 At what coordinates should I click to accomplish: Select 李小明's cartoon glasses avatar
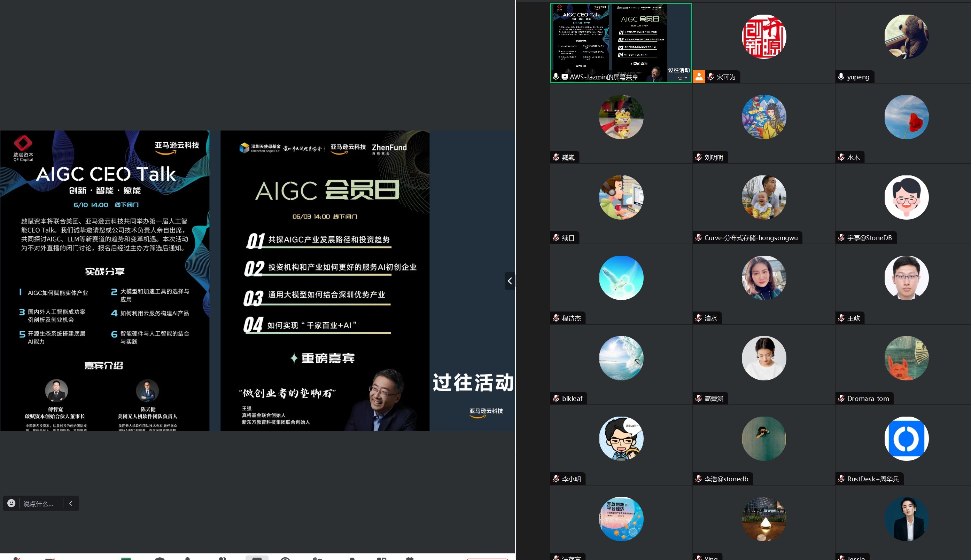click(621, 439)
